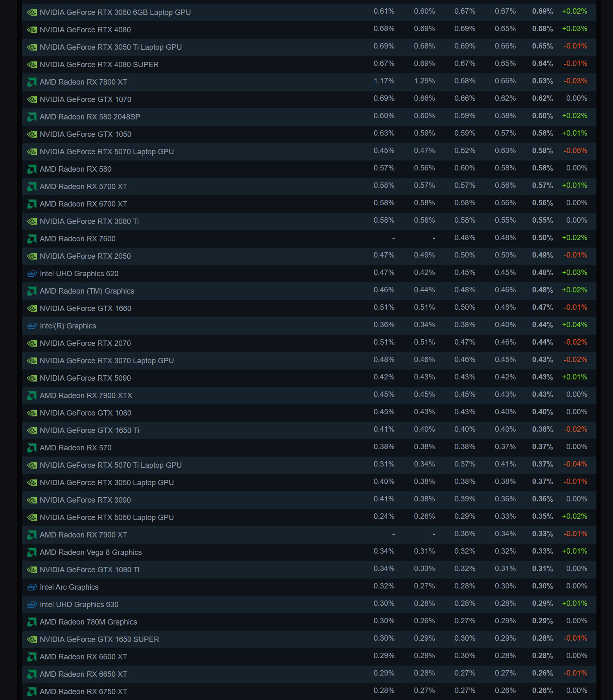This screenshot has width=613, height=700.
Task: Click 0.28% in the RX 6750 XT row
Action: (x=384, y=690)
